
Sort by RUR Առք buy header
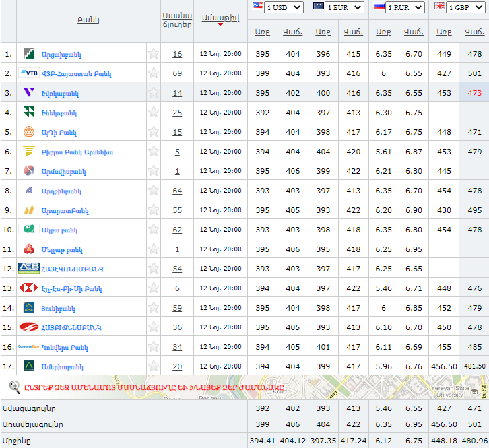(383, 32)
